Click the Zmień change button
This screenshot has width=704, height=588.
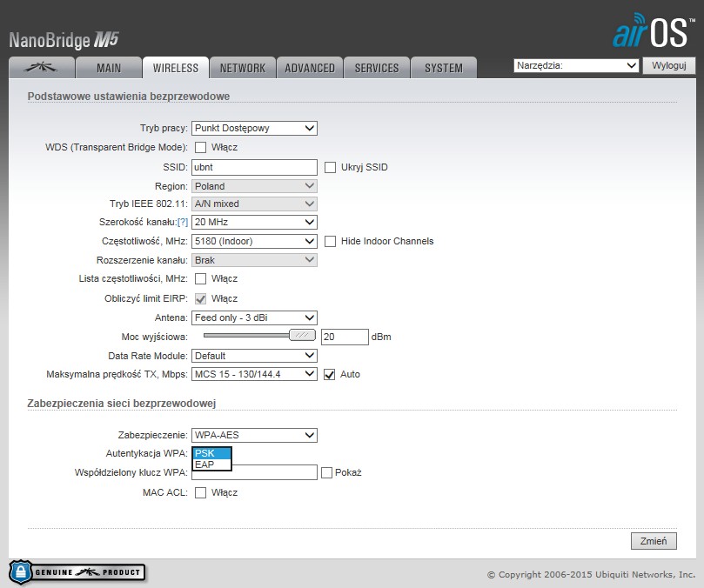point(654,541)
